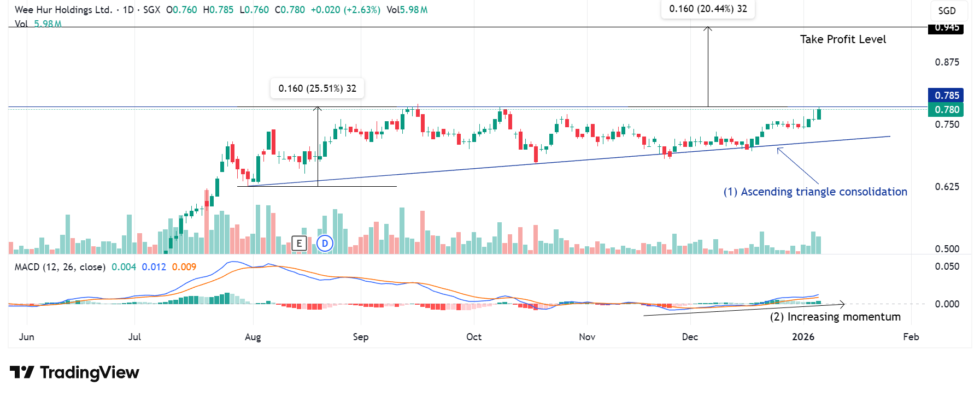Click the Oct label on time axis
This screenshot has height=397, width=980.
click(474, 337)
